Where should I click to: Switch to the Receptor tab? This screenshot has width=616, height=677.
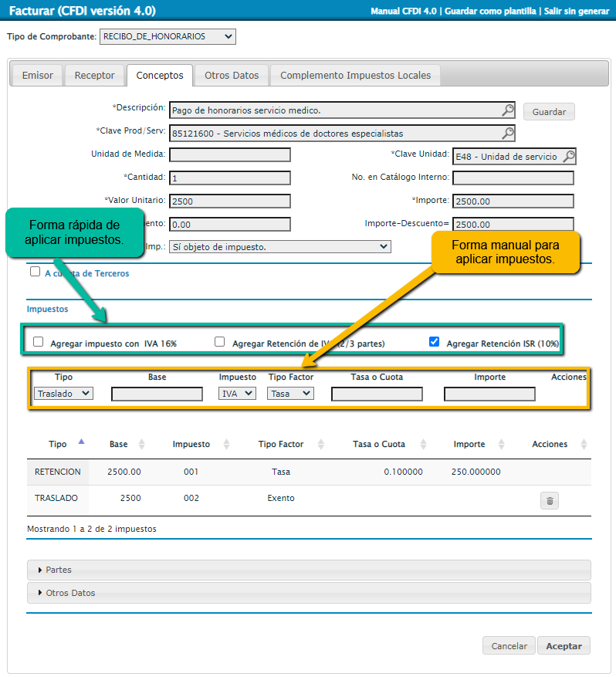pyautogui.click(x=94, y=75)
